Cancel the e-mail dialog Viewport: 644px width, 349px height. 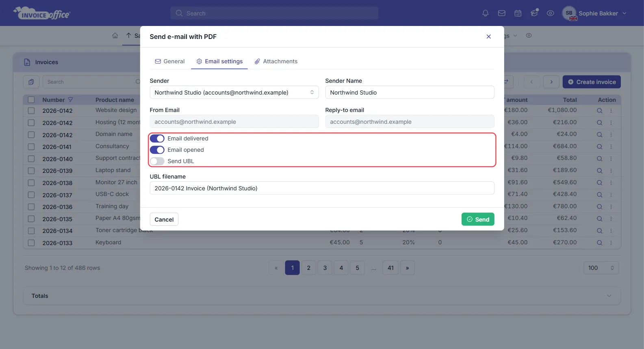(164, 220)
